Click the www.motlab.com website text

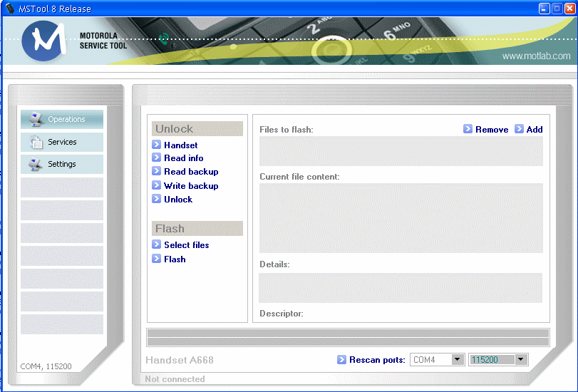pyautogui.click(x=537, y=56)
